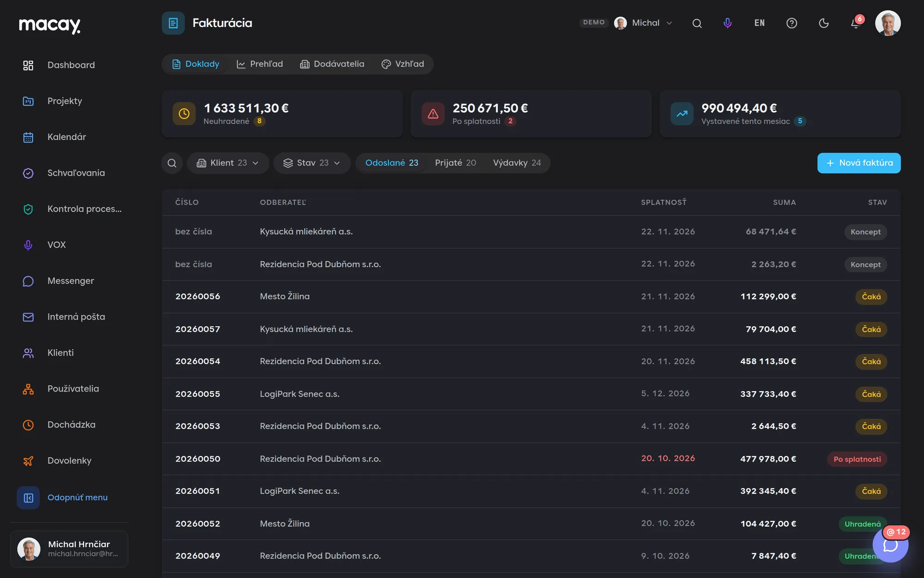
Task: Click the top bar search icon
Action: (697, 23)
